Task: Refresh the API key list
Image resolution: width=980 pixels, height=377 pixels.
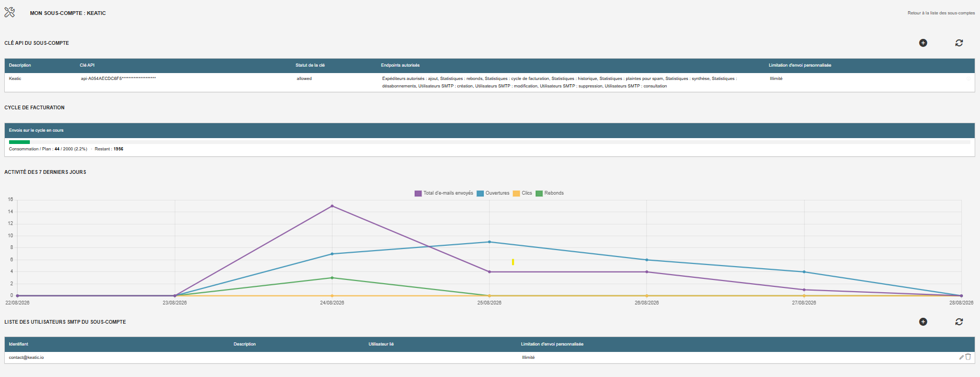Action: [959, 43]
